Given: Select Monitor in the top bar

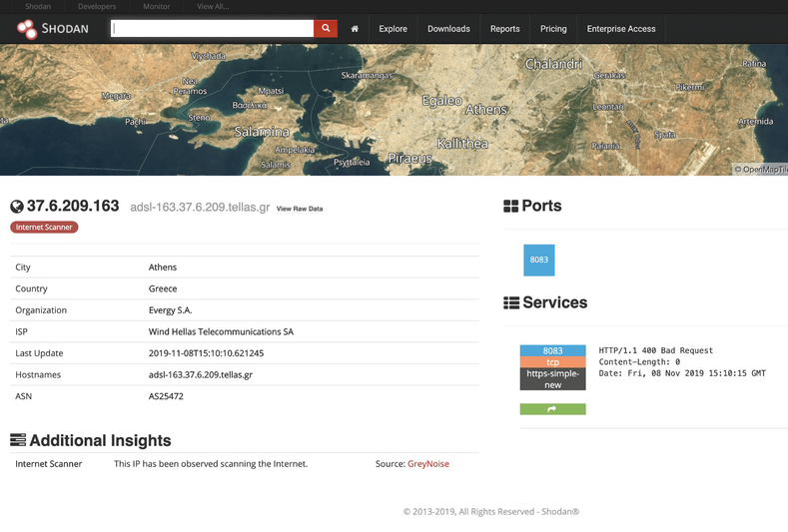Looking at the screenshot, I should [x=156, y=7].
